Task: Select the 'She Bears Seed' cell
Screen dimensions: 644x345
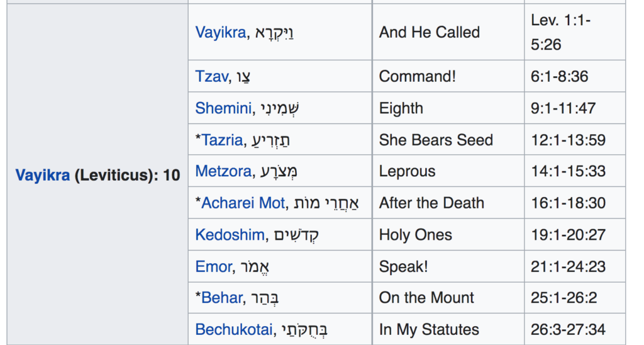Action: coord(436,140)
